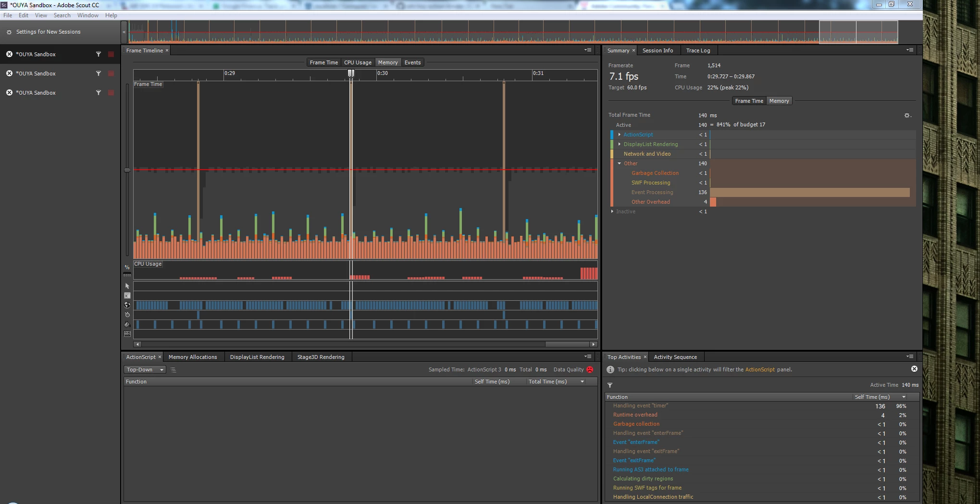Expand the ActionScript row in Summary
Viewport: 980px width, 504px height.
620,135
